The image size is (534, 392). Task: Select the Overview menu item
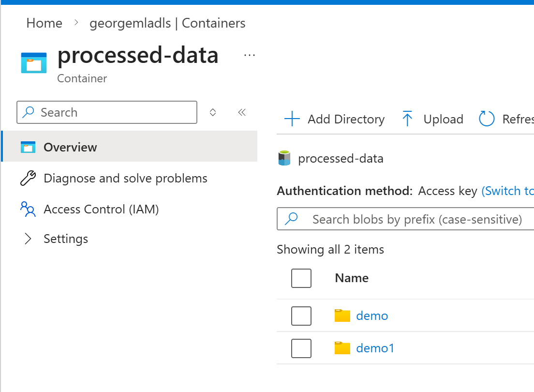(70, 148)
